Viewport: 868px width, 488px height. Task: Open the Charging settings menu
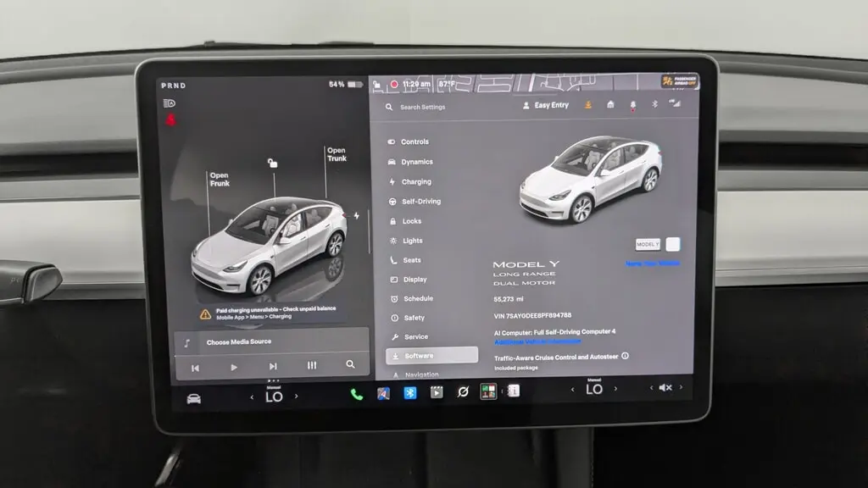tap(409, 181)
